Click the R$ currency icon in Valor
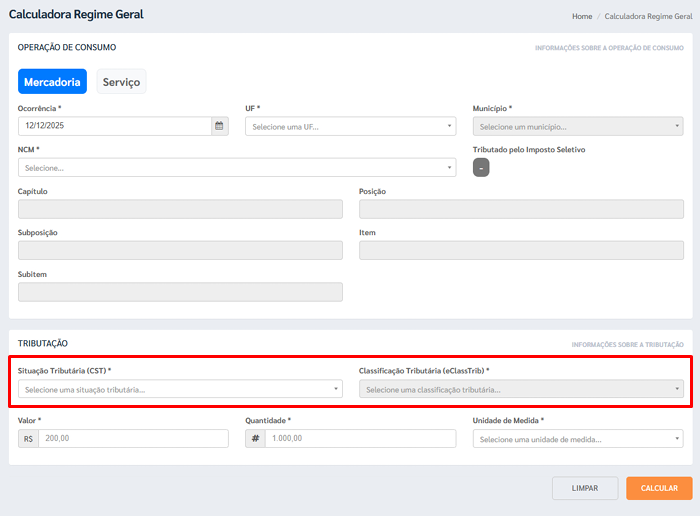Viewport: 700px width, 516px height. pos(28,439)
